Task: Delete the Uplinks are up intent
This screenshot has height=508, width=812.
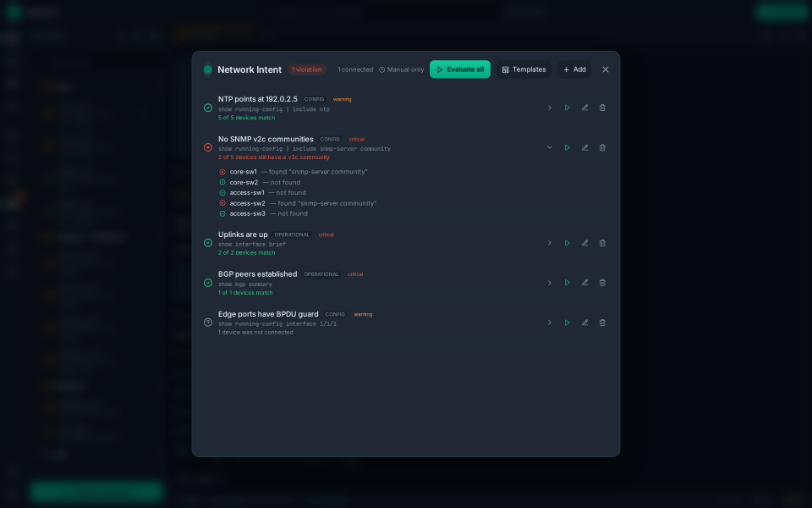Action: (602, 243)
